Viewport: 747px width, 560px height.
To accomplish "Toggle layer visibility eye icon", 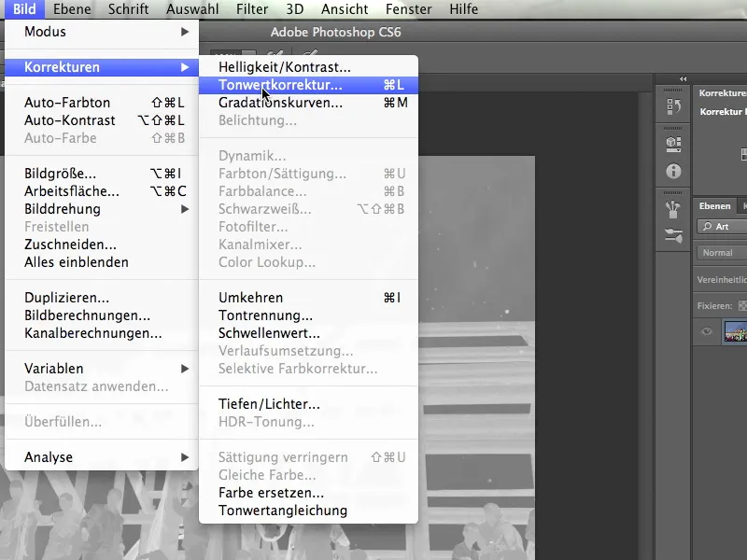I will click(x=707, y=331).
